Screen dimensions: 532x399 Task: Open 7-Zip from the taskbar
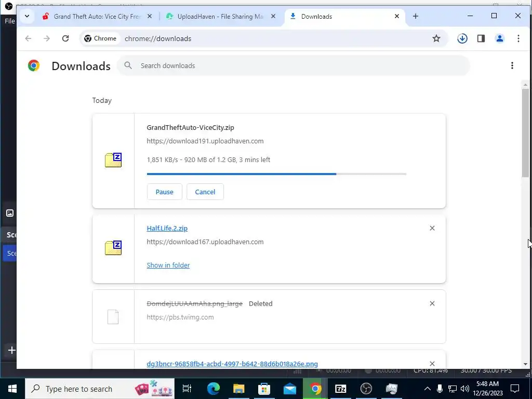click(340, 389)
